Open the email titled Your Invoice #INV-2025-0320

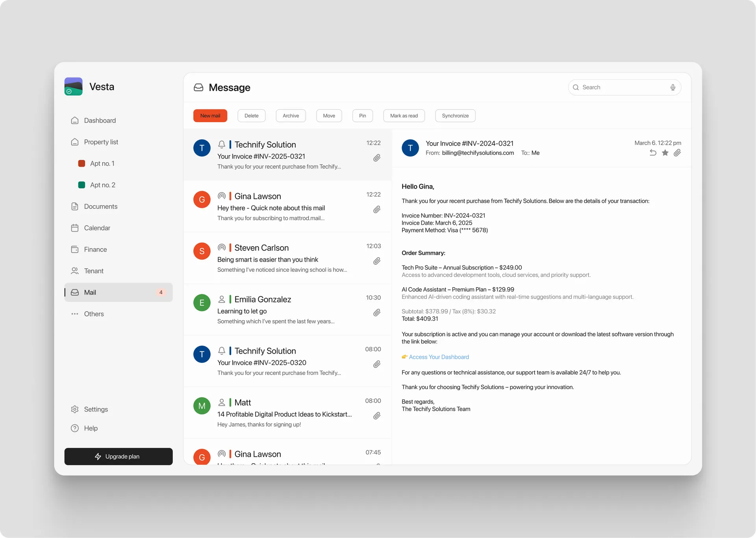(x=287, y=361)
